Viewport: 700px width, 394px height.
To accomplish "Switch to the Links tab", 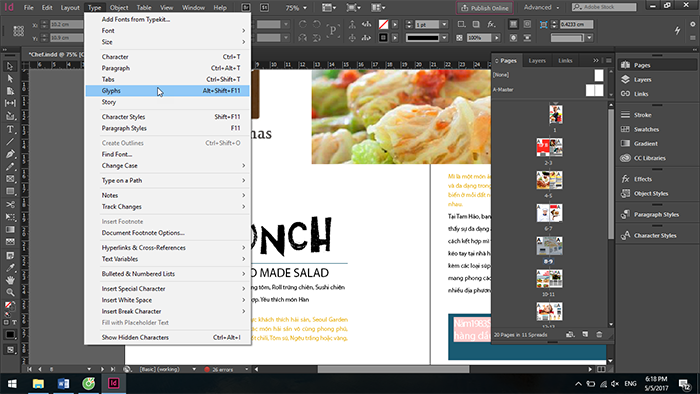I will point(565,61).
